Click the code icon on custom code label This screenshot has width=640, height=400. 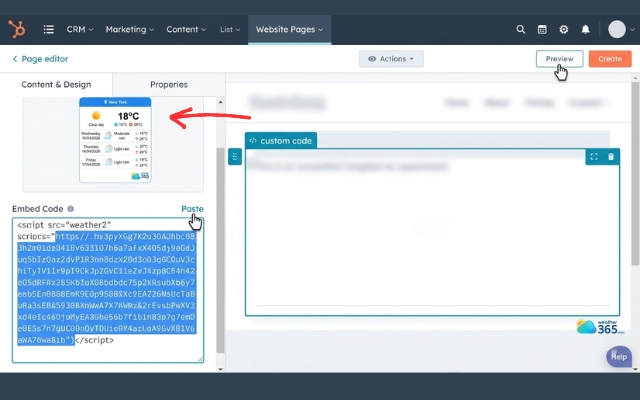pos(253,140)
